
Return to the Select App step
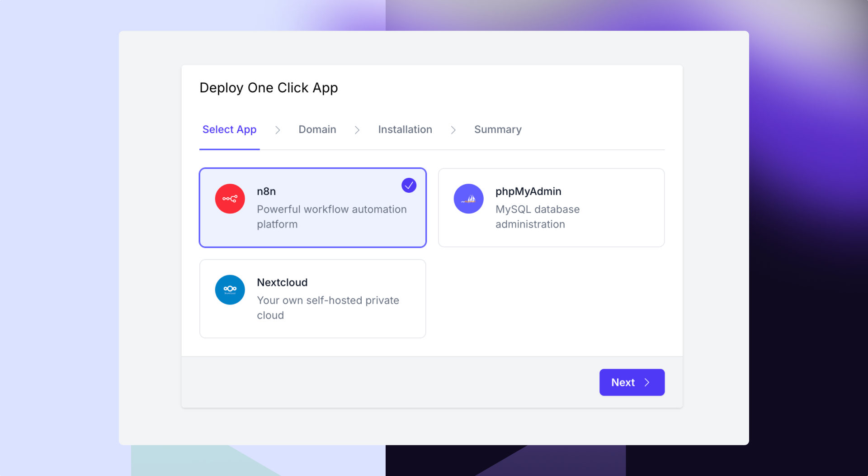pos(229,129)
